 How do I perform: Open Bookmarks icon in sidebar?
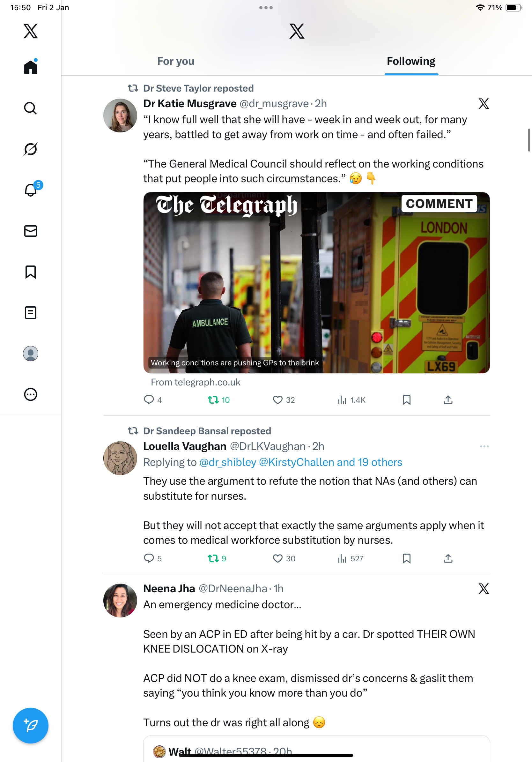click(x=31, y=272)
